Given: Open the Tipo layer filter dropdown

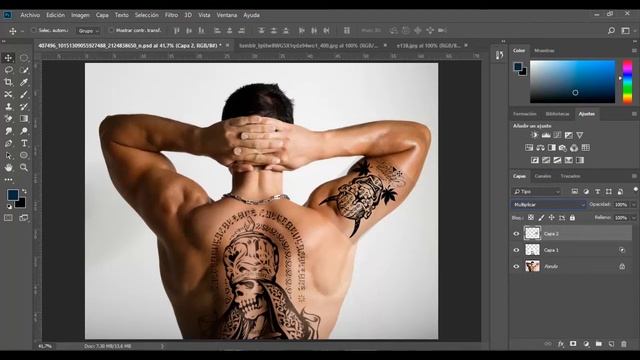Looking at the screenshot, I should tap(536, 191).
